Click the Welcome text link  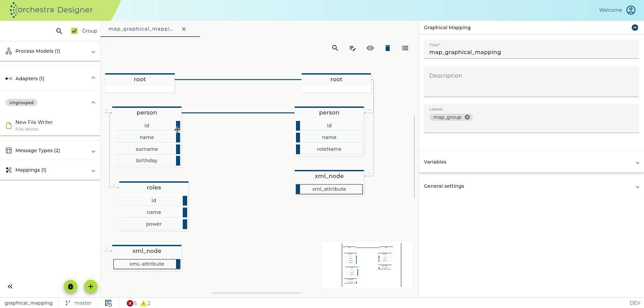(610, 10)
